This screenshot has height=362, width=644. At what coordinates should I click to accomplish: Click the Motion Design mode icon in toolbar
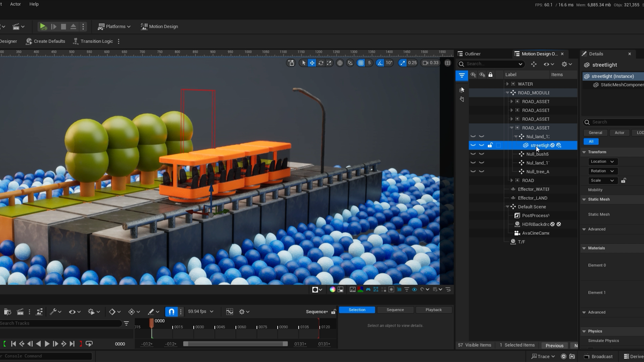pyautogui.click(x=144, y=26)
